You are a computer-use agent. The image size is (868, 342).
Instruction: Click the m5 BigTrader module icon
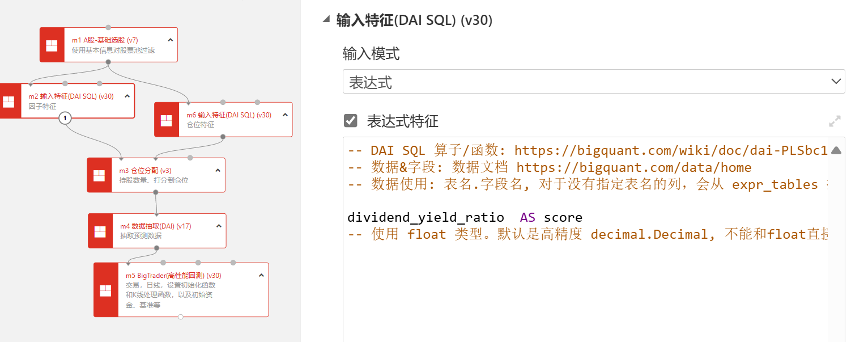(x=105, y=290)
